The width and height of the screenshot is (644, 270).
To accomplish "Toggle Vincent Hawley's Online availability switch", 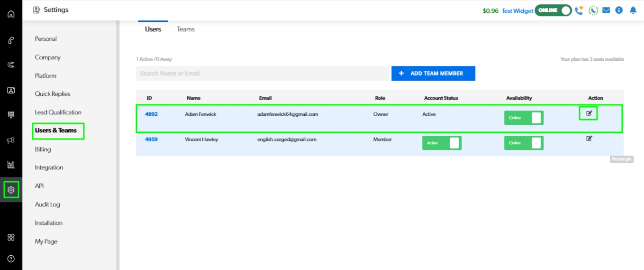I will [524, 143].
